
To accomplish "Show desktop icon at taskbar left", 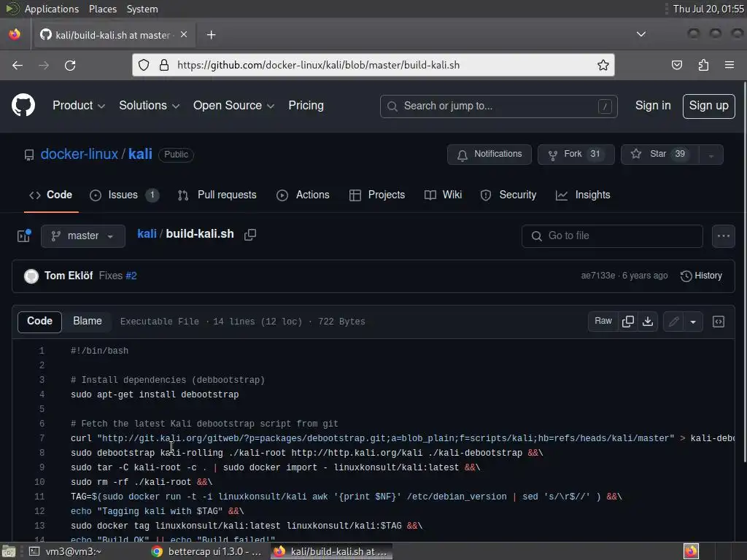I will click(x=9, y=551).
